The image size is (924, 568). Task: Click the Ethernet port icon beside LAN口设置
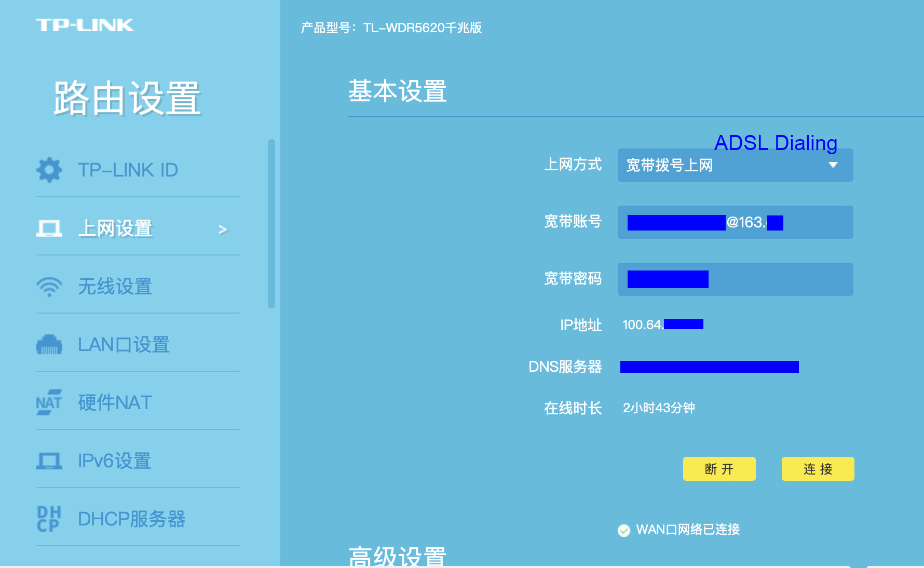click(49, 345)
